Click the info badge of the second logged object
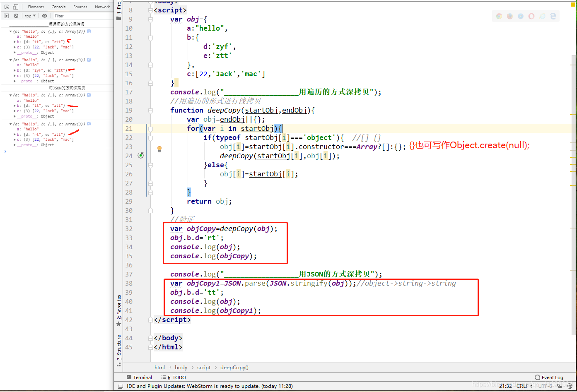The height and width of the screenshot is (392, 577). point(89,60)
